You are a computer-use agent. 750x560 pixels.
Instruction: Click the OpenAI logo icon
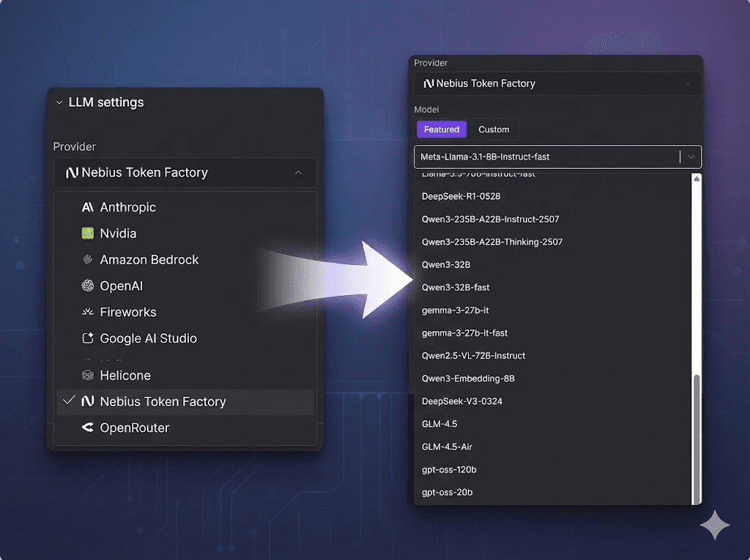(x=88, y=286)
